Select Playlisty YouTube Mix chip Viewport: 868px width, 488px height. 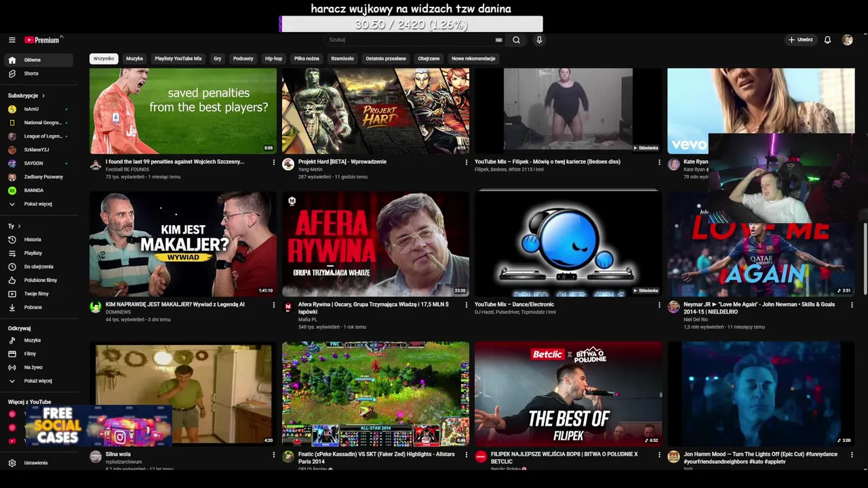[x=178, y=58]
